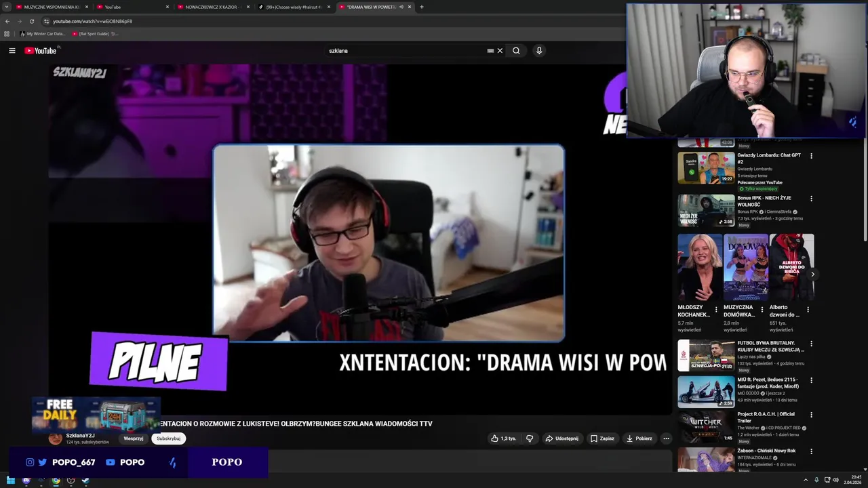Like the video with thumbs up
This screenshot has width=868, height=488.
tap(503, 439)
